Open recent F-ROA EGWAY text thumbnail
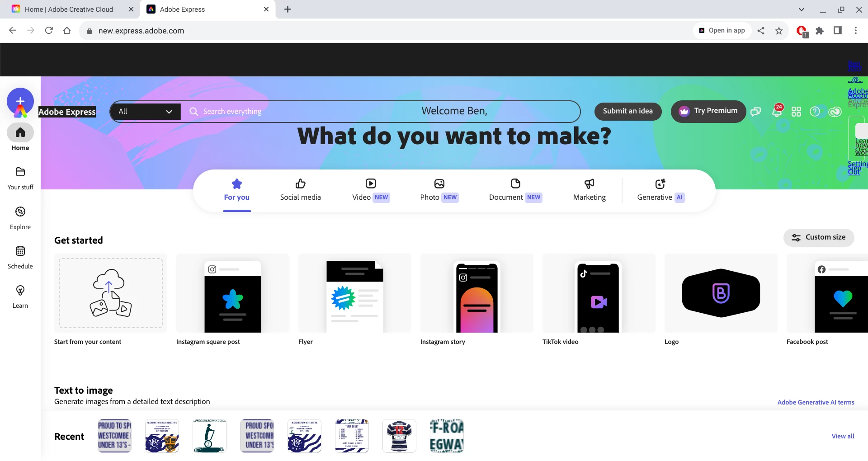The width and height of the screenshot is (868, 461). [x=447, y=436]
